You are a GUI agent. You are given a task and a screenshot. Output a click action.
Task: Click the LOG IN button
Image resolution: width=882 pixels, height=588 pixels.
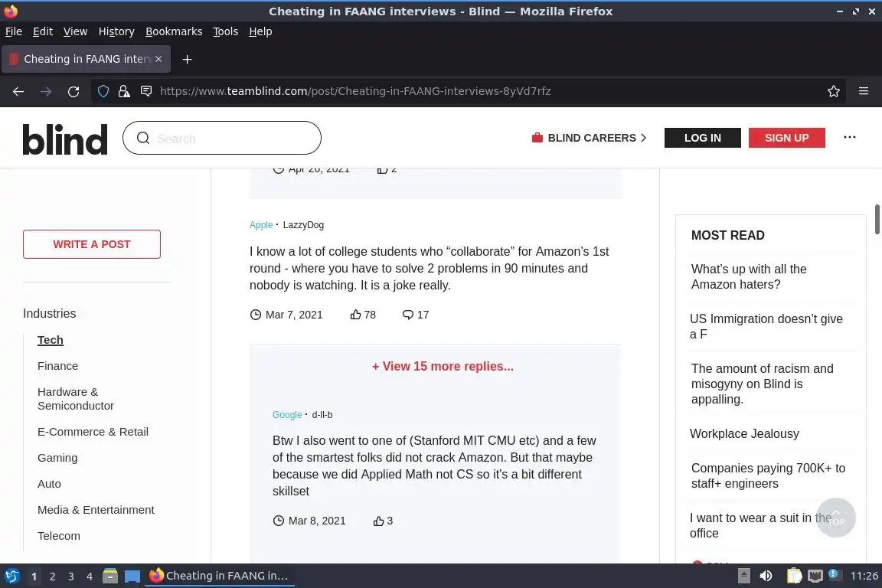pos(703,138)
